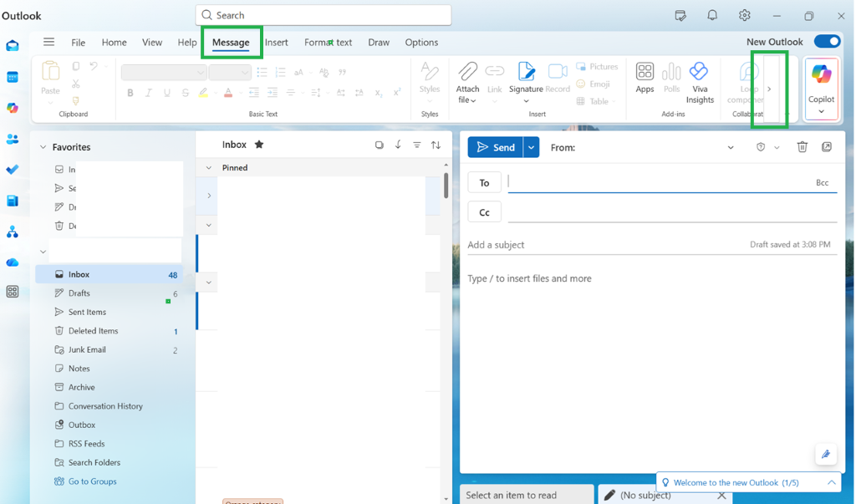Click editor pen icon in compose body
The width and height of the screenshot is (856, 504).
click(x=826, y=454)
